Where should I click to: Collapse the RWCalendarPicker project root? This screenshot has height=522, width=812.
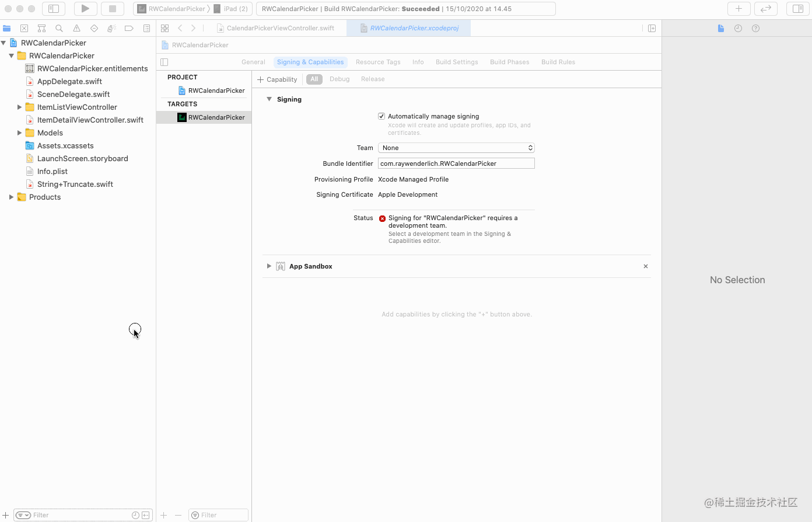click(x=3, y=43)
